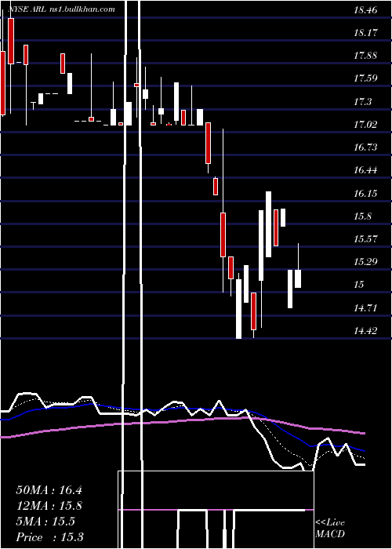Click the 14.42 price axis label
The image size is (392, 549).
point(365,330)
